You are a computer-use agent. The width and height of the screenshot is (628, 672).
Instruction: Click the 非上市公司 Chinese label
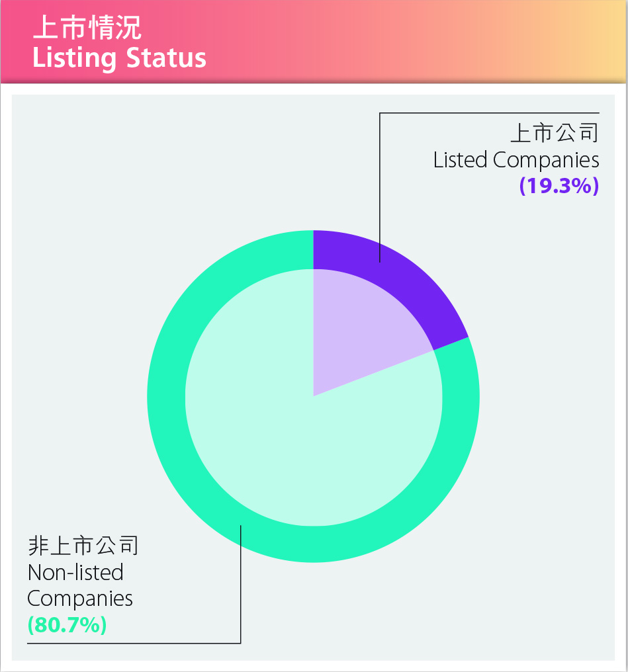83,546
